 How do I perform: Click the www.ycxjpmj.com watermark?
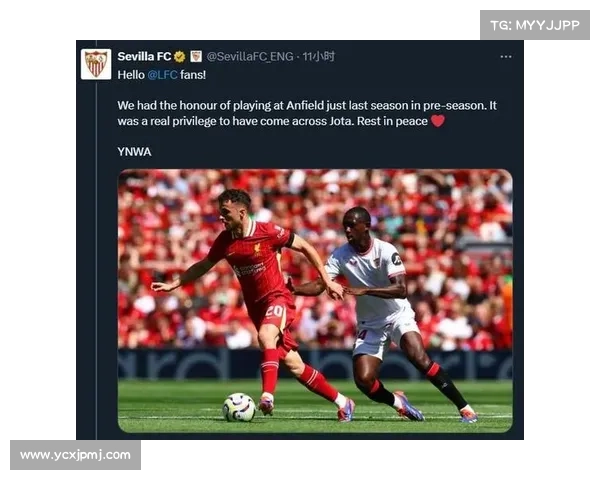point(75,455)
